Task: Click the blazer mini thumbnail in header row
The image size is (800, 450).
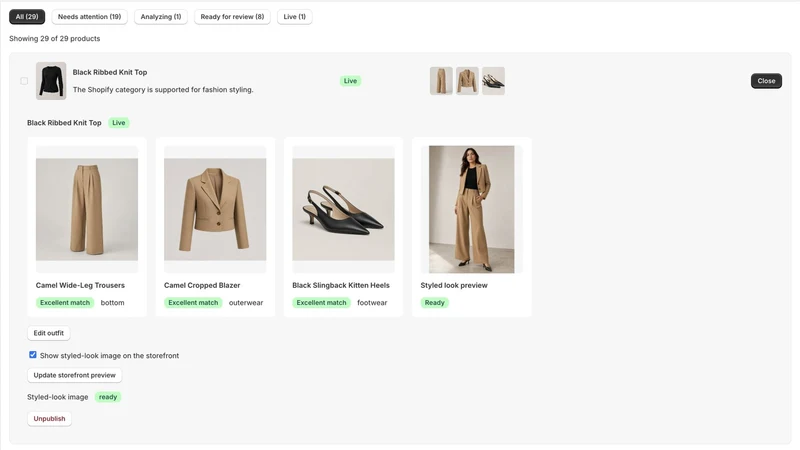Action: 467,81
